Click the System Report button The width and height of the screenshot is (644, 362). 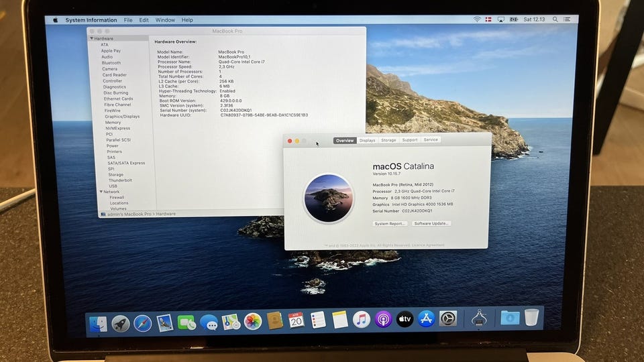[390, 223]
